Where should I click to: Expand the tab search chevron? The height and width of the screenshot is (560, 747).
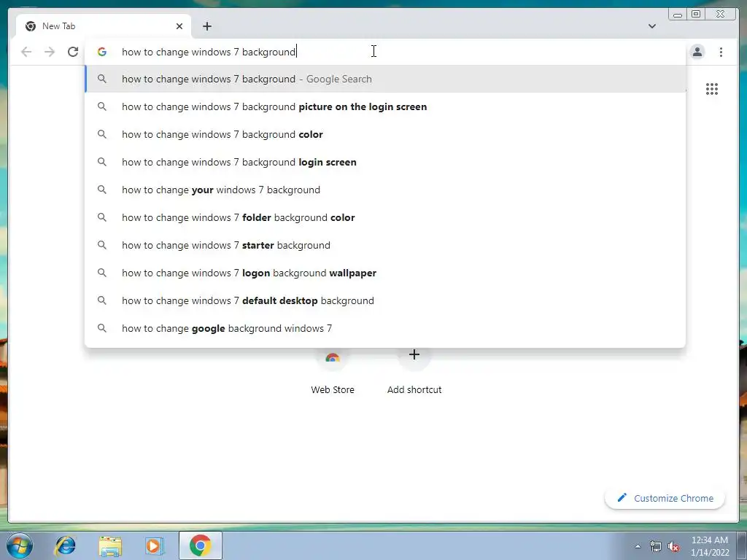coord(651,26)
